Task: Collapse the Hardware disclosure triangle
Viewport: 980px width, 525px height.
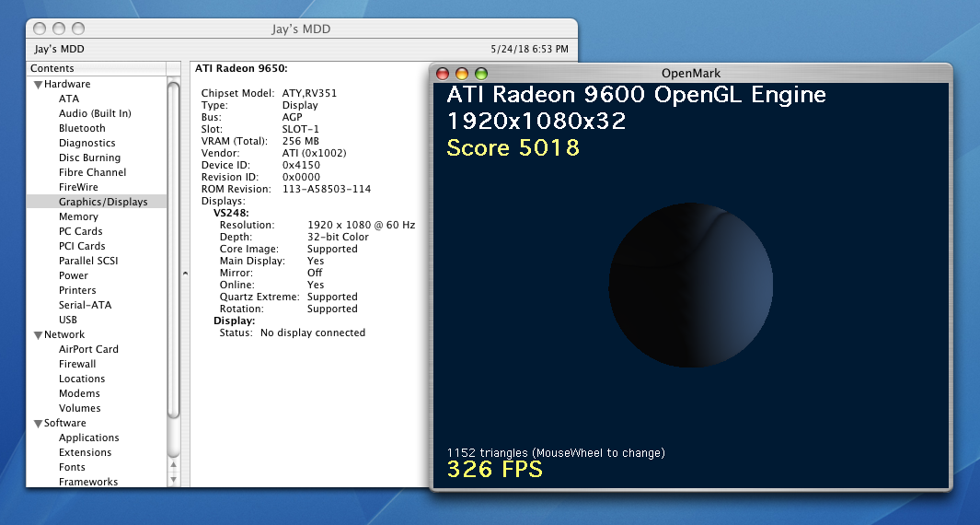Action: coord(38,85)
